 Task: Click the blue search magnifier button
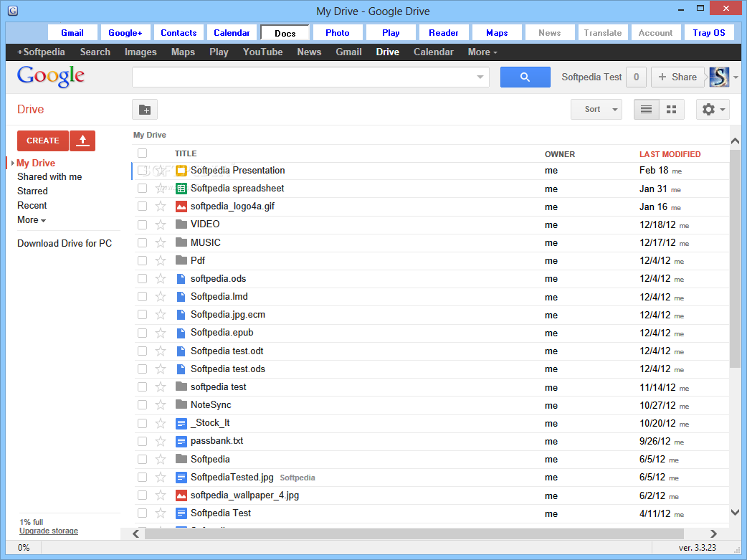(525, 77)
